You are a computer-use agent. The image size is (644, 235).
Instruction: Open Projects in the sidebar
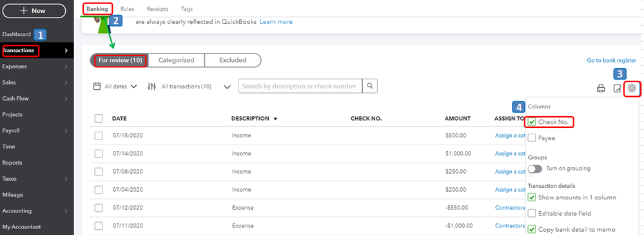coord(12,114)
